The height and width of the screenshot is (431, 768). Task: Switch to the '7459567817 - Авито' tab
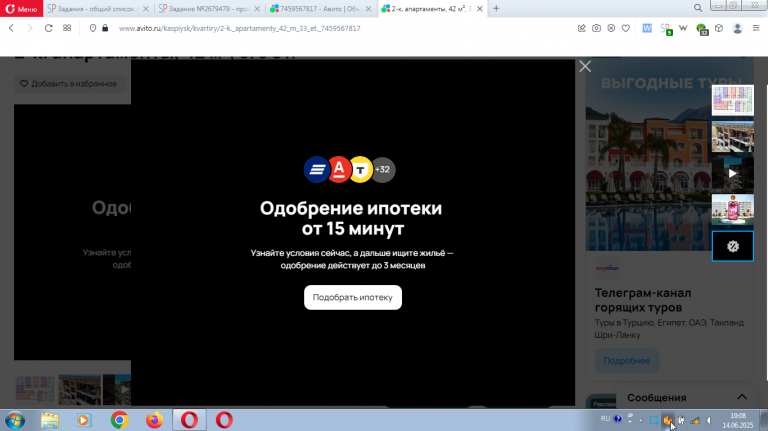(321, 8)
